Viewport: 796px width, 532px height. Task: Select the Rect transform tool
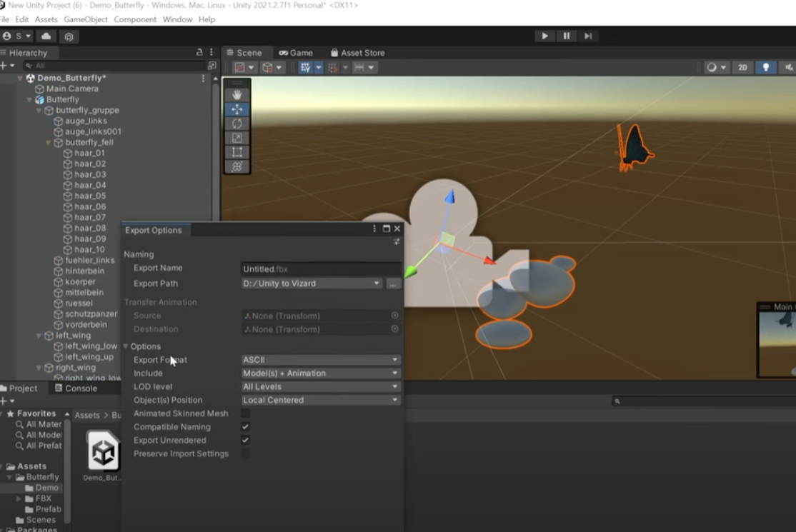[237, 152]
